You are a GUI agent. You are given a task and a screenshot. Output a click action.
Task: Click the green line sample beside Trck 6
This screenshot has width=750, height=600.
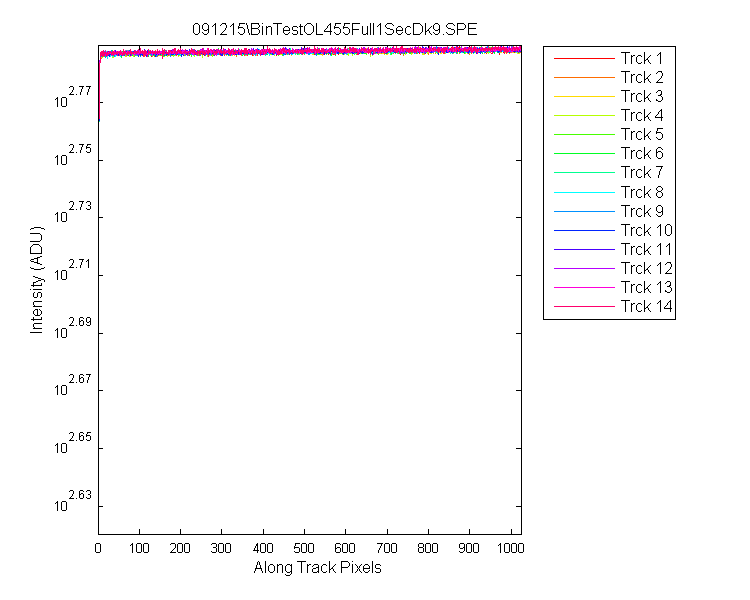[584, 154]
